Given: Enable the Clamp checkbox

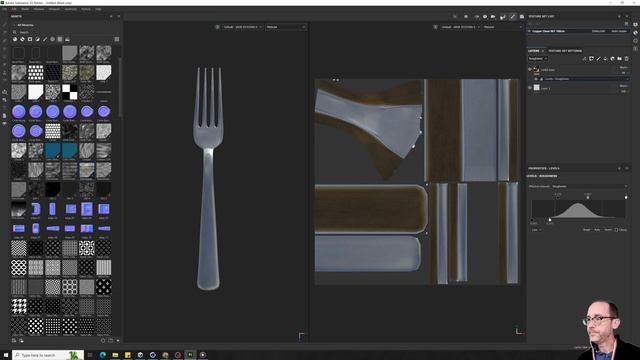Looking at the screenshot, I should 616,230.
